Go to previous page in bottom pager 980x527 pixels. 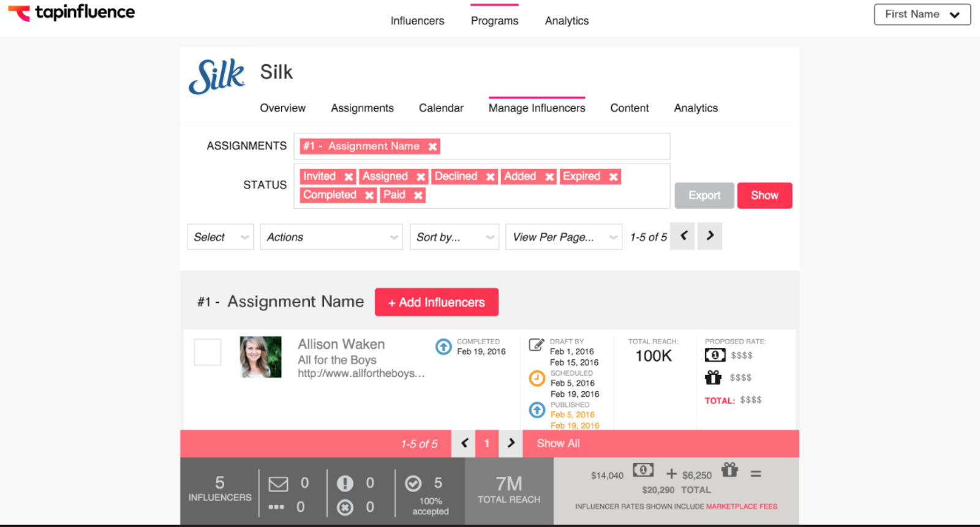(464, 444)
